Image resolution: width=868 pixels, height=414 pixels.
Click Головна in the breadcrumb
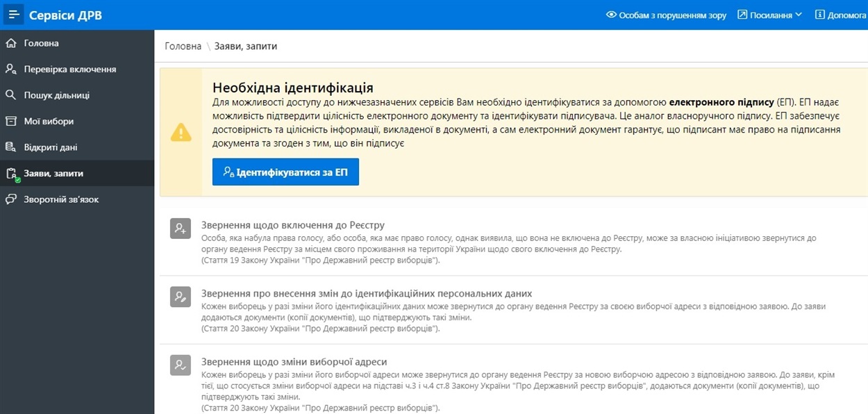click(183, 46)
